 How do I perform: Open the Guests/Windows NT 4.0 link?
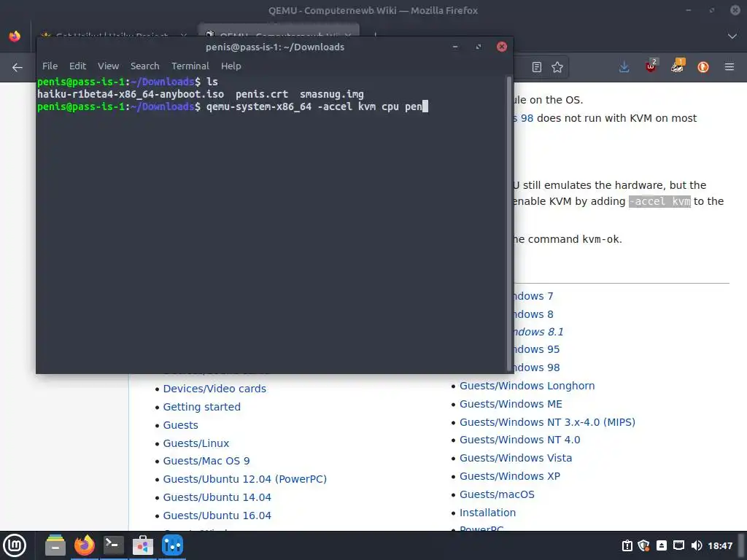click(x=519, y=440)
